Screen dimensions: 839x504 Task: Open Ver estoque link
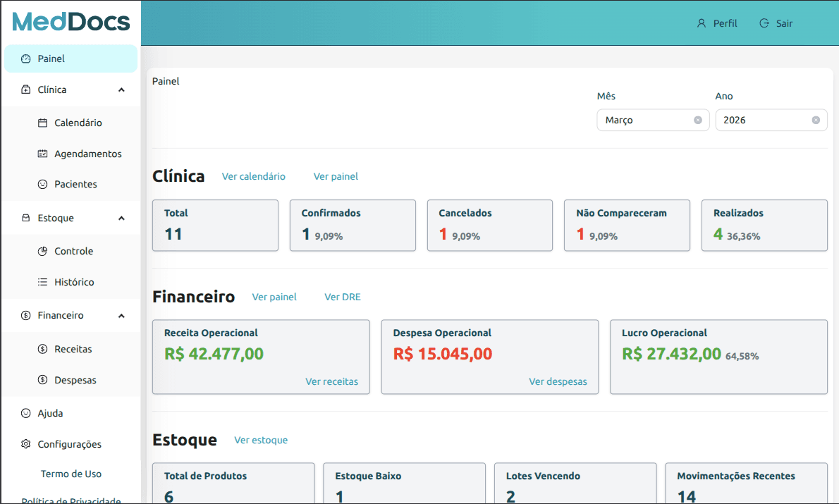tap(261, 440)
